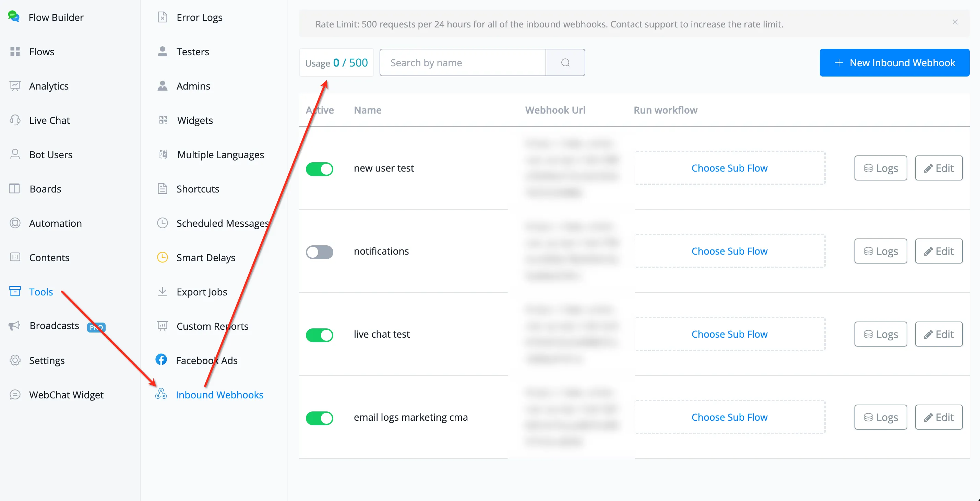Choose Sub Flow for 'new user test'
This screenshot has height=501, width=980.
tap(730, 168)
